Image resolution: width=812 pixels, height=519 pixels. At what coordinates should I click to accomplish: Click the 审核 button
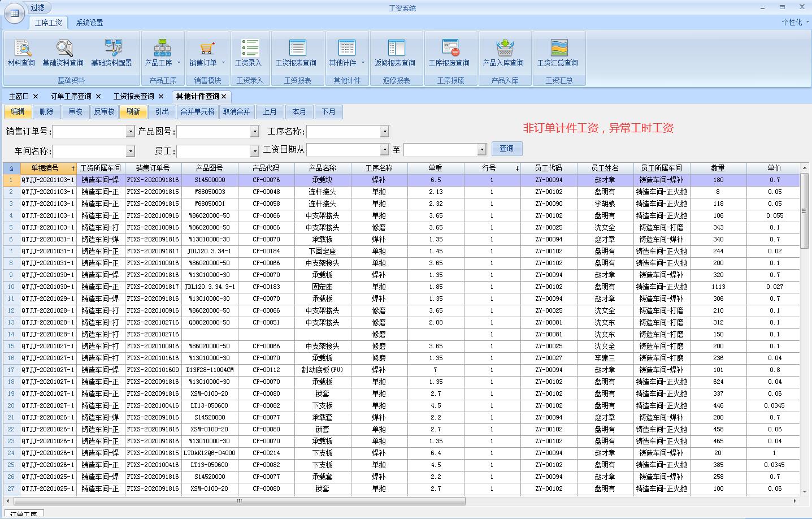tap(76, 112)
